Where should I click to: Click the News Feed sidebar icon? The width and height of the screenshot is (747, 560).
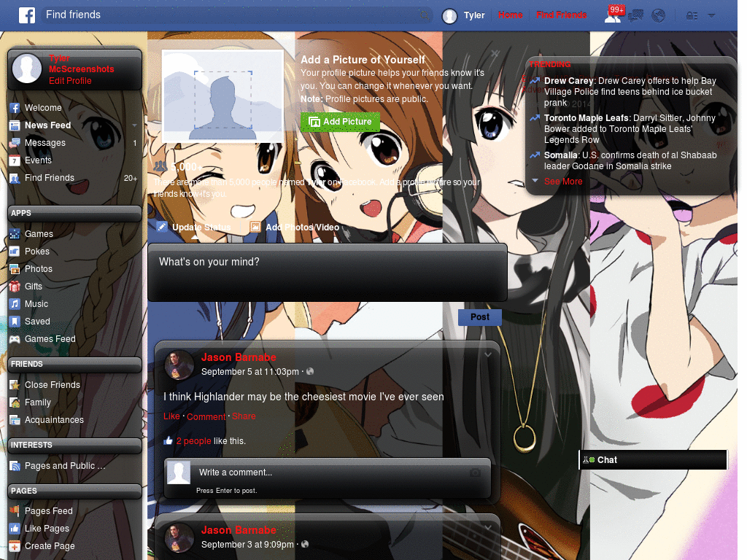tap(15, 125)
